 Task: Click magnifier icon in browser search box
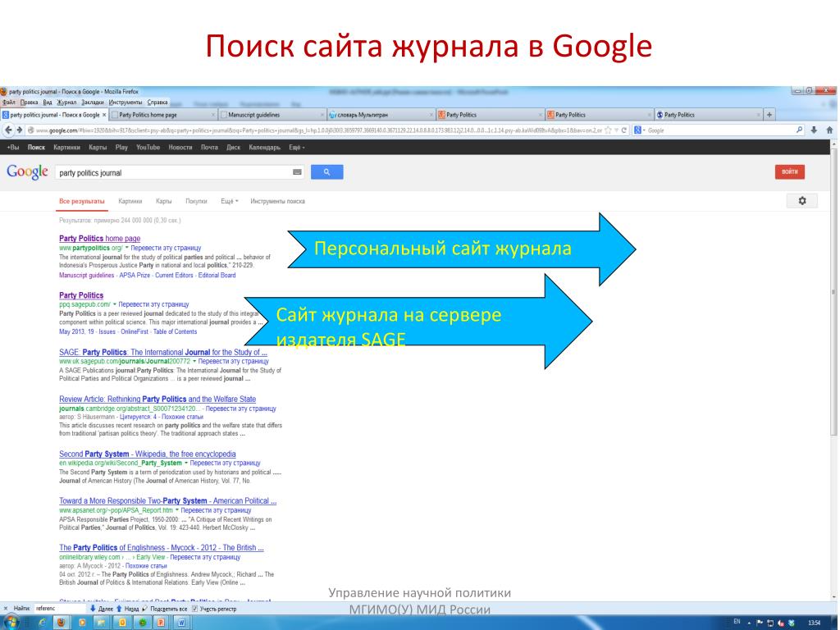799,130
